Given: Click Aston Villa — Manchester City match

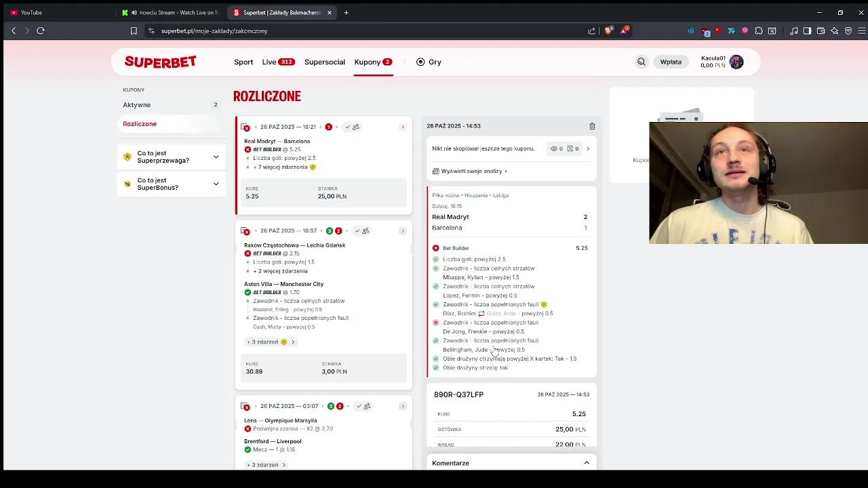Looking at the screenshot, I should [284, 284].
